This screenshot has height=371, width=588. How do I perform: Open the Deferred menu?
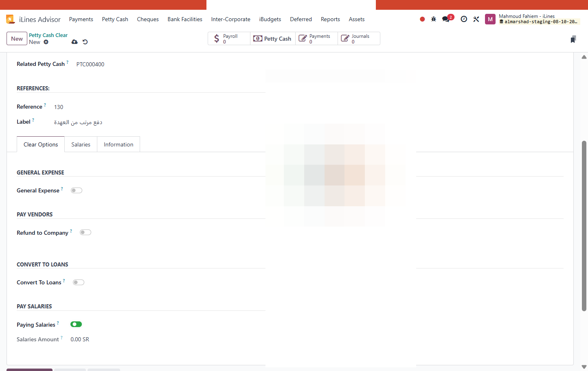coord(301,19)
